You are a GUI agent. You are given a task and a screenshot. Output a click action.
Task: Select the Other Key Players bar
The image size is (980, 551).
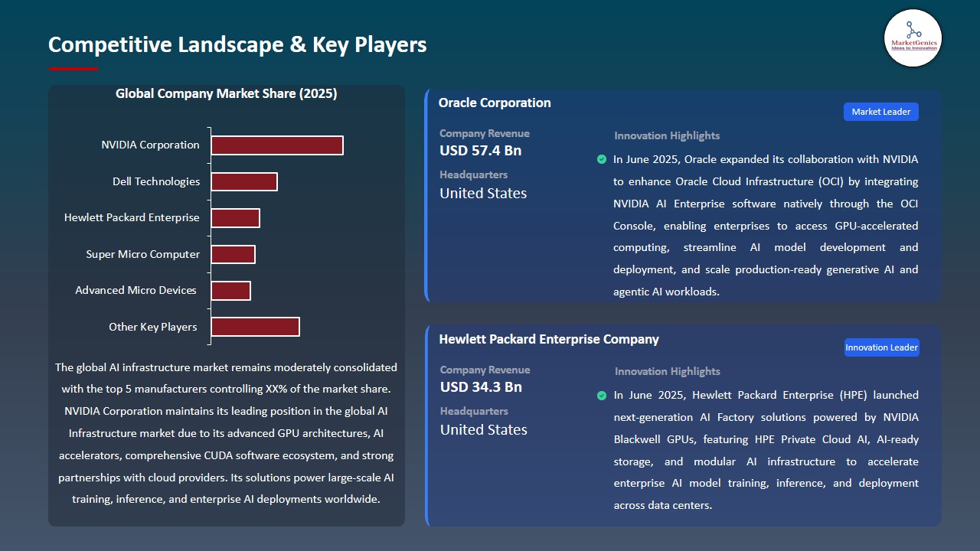pyautogui.click(x=256, y=327)
